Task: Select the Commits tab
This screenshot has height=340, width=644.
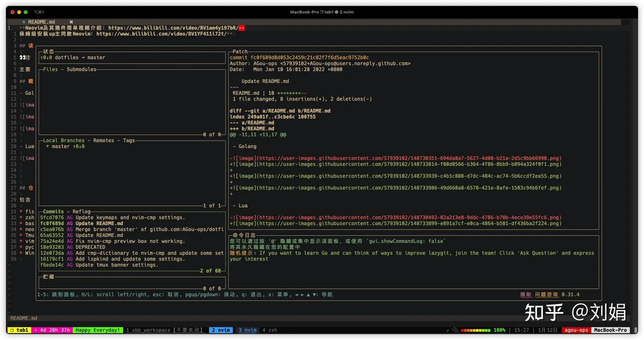Action: pyautogui.click(x=54, y=212)
